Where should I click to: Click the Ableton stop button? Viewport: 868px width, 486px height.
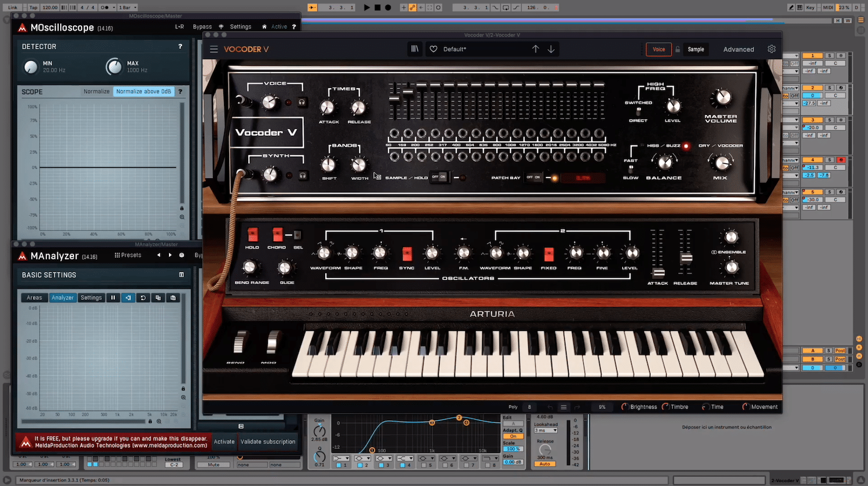coord(377,8)
